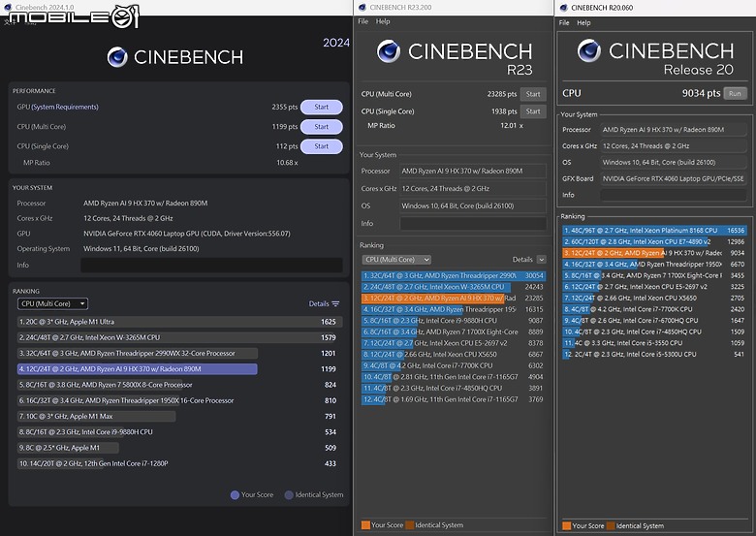Select Apple M1 Ultra row in 2024 ranking
The image size is (756, 536).
point(180,322)
